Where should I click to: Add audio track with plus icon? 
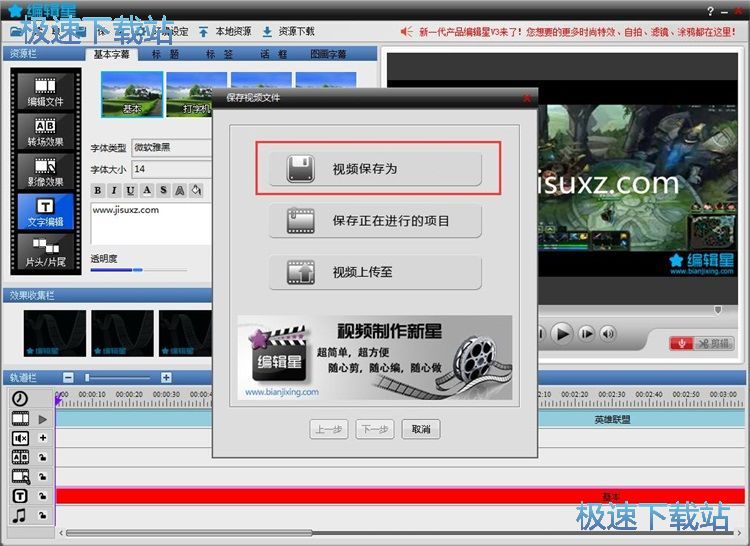43,438
